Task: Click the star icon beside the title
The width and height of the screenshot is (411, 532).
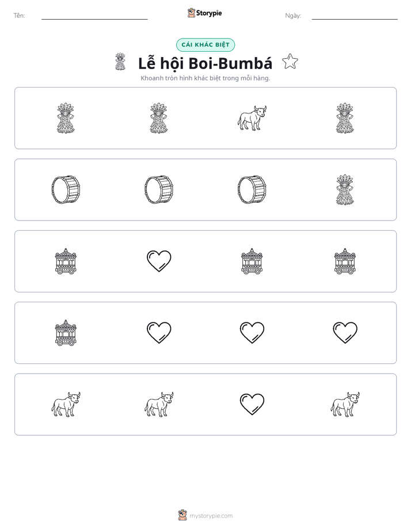Action: [x=290, y=62]
